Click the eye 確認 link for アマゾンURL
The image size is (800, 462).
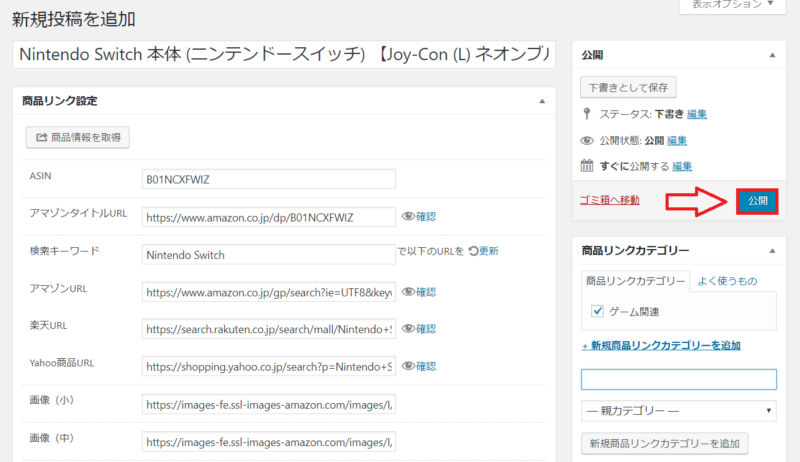419,292
